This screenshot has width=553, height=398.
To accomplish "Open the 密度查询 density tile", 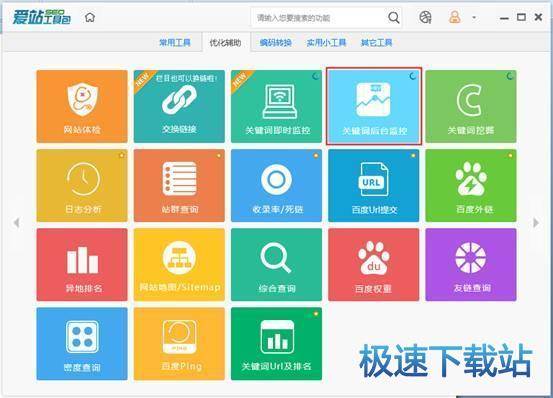I will (82, 344).
